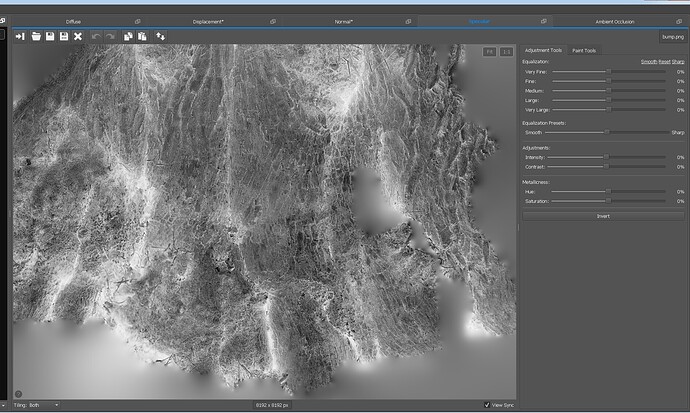The image size is (690, 413).
Task: Open a file with the folder icon
Action: (36, 37)
